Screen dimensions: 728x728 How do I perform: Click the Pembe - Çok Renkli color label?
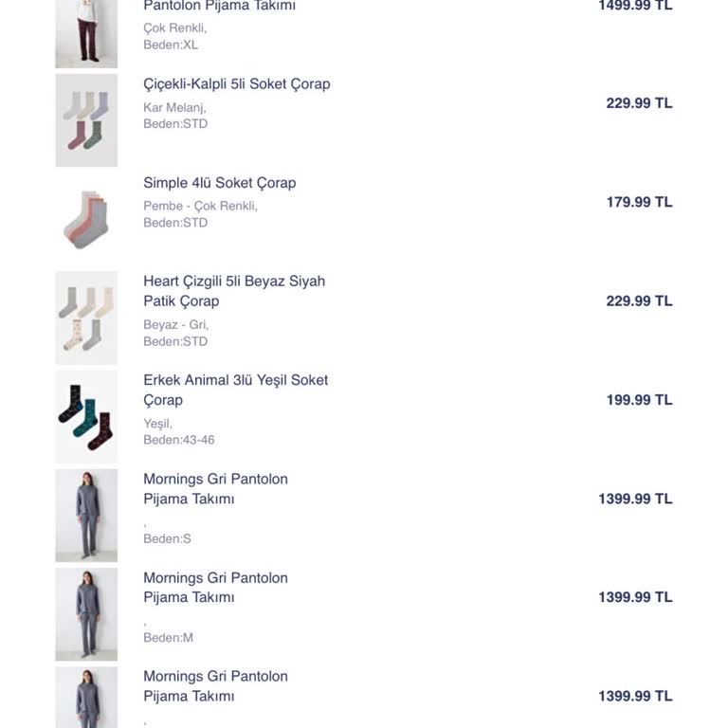(200, 206)
